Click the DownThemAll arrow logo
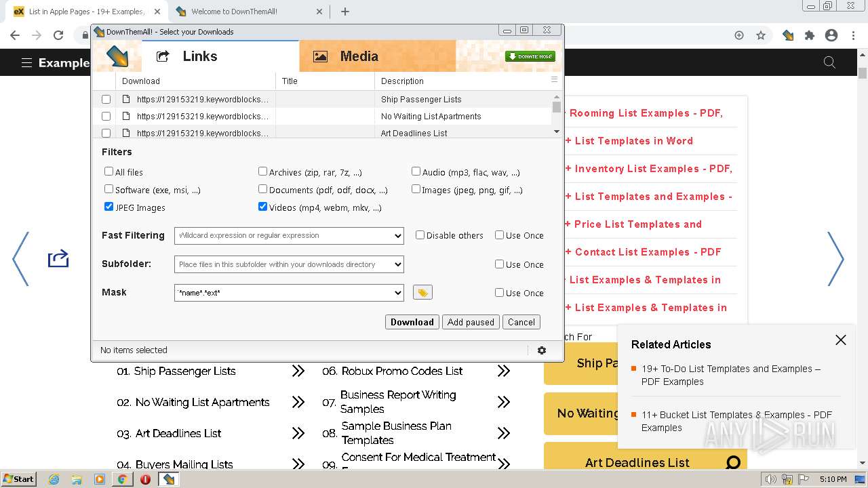Image resolution: width=868 pixels, height=488 pixels. [117, 56]
